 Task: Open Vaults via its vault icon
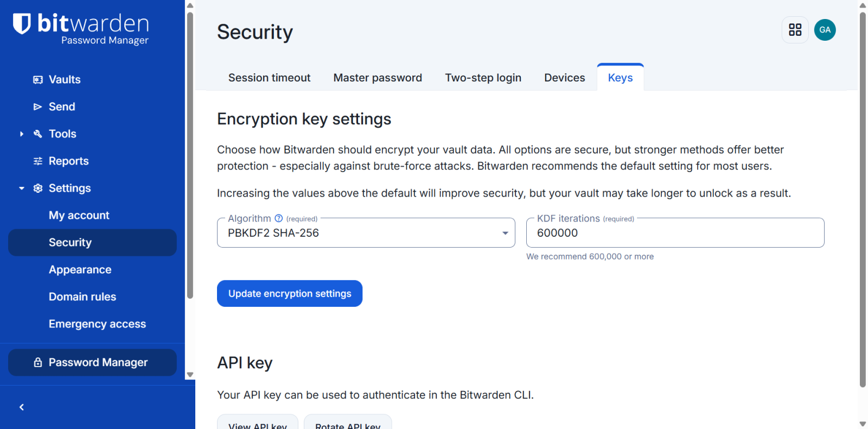pyautogui.click(x=38, y=80)
